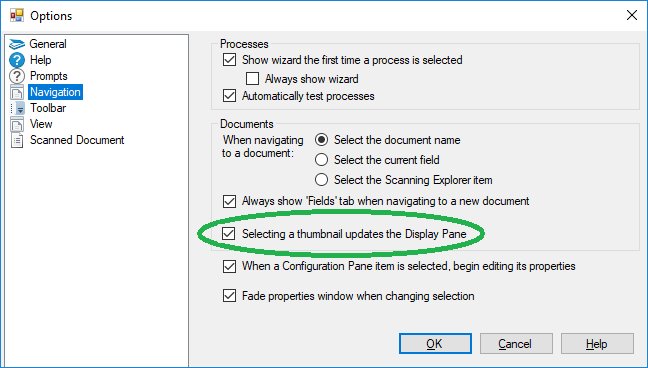This screenshot has width=648, height=368.
Task: Click the Options window app icon
Action: click(x=17, y=15)
